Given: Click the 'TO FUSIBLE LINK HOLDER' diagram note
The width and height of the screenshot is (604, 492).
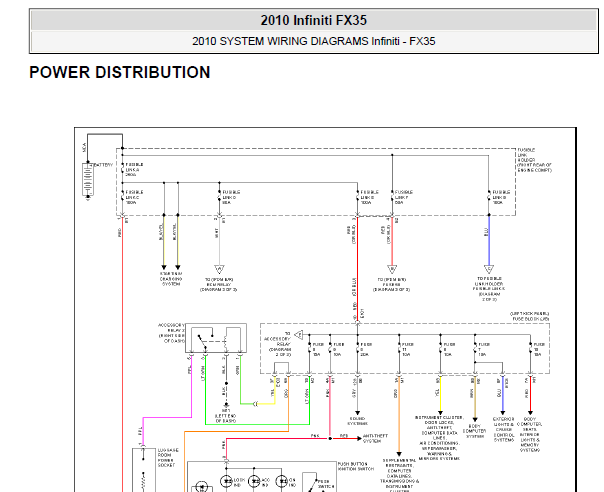Looking at the screenshot, I should (x=489, y=289).
